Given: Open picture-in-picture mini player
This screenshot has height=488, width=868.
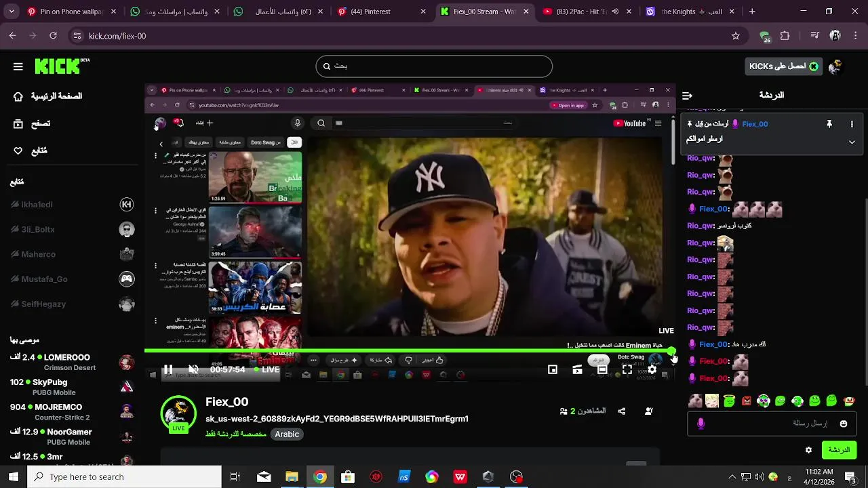Looking at the screenshot, I should point(553,369).
